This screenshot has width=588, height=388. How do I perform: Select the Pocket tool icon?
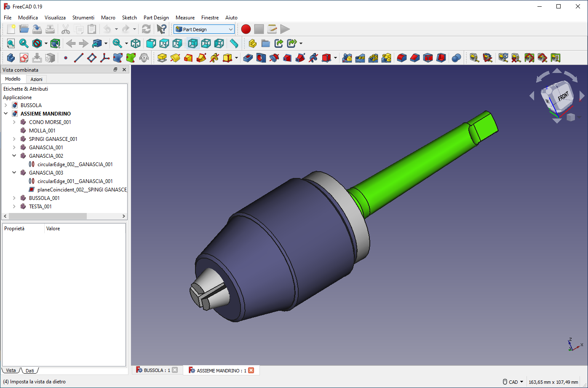click(248, 58)
